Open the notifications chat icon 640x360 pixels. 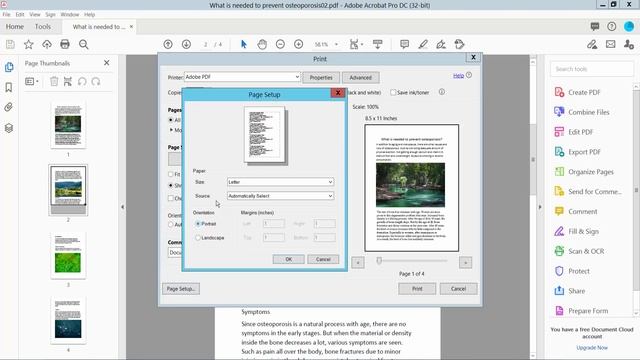pyautogui.click(x=595, y=27)
